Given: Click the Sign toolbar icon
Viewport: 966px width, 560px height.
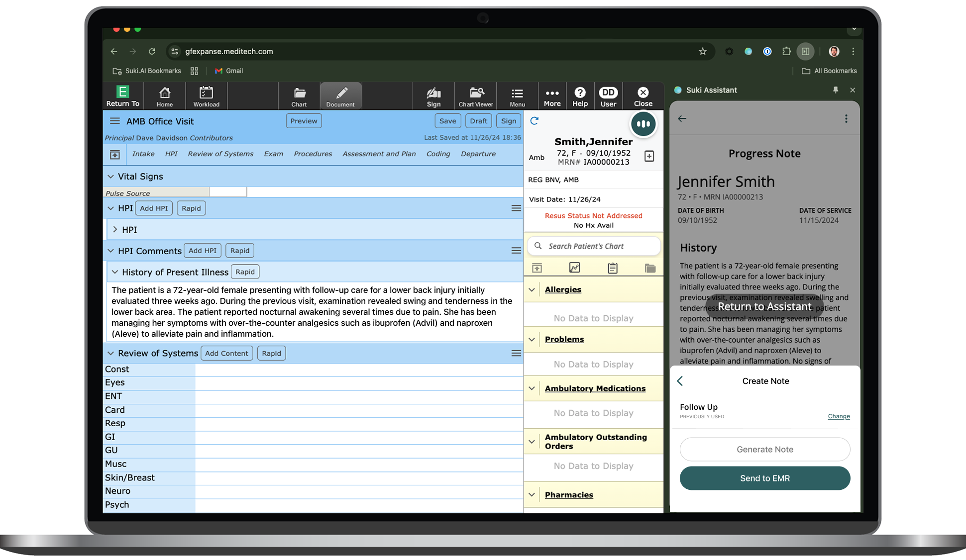Looking at the screenshot, I should point(433,96).
